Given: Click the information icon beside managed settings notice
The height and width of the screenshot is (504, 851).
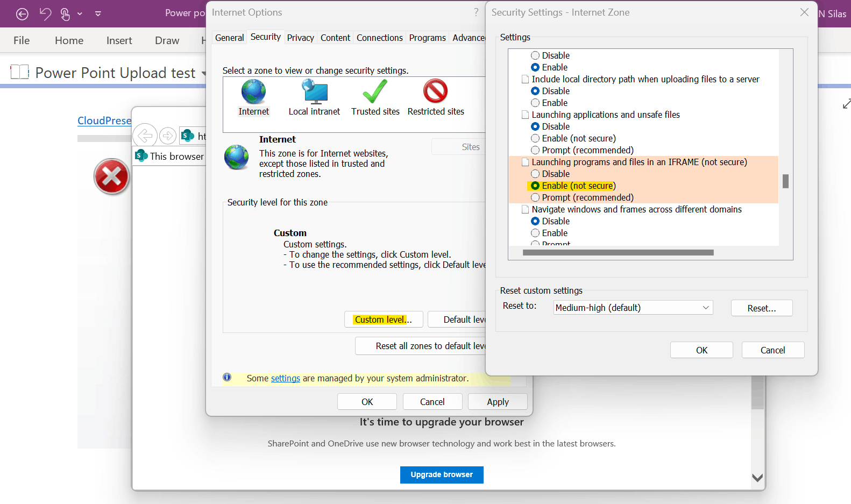Looking at the screenshot, I should (227, 378).
